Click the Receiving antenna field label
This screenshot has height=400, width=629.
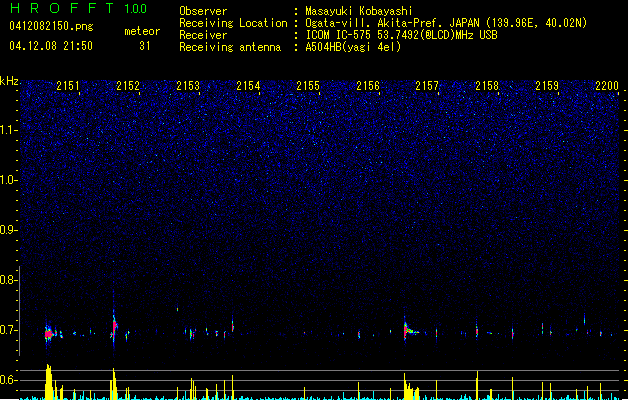230,47
